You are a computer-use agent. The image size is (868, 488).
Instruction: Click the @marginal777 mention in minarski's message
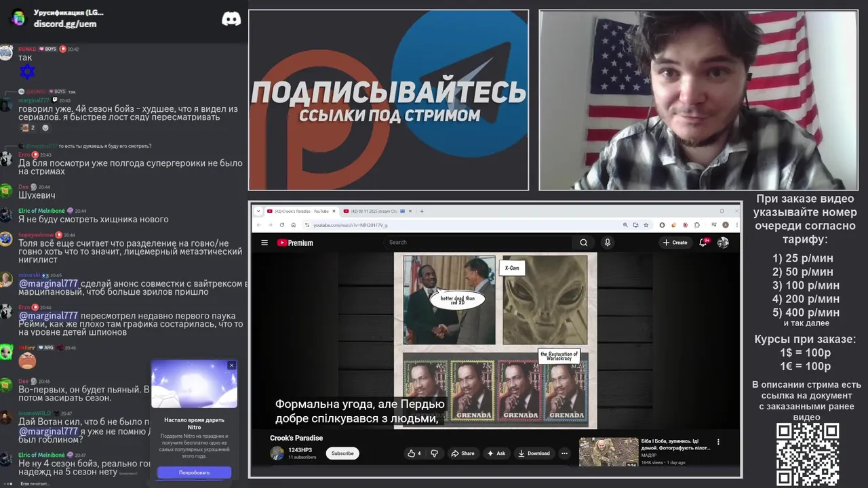[48, 283]
